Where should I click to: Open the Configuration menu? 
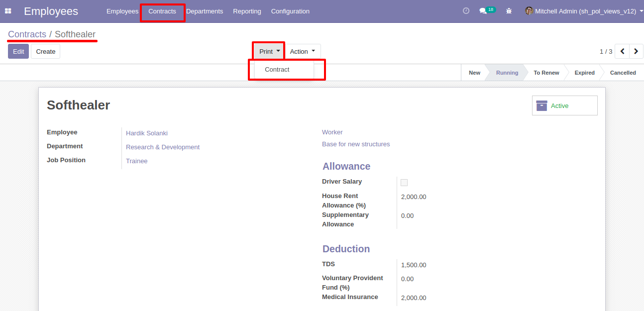point(290,11)
